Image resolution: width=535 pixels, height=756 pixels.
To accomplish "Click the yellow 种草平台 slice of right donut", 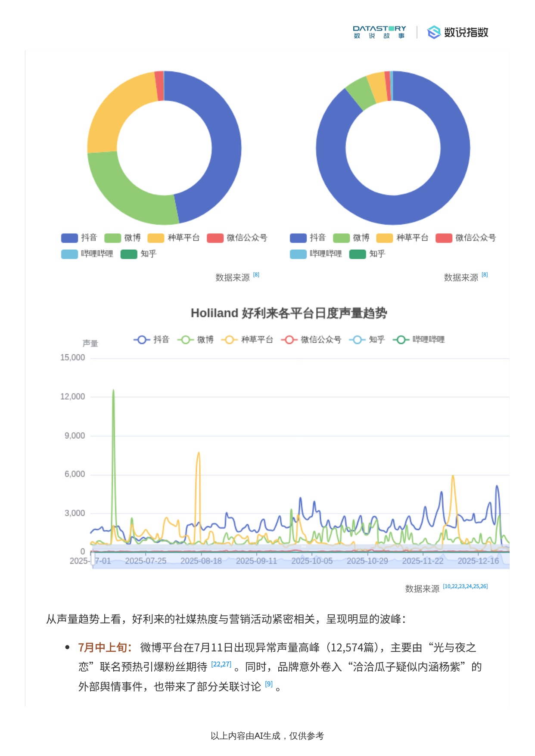I will (378, 87).
